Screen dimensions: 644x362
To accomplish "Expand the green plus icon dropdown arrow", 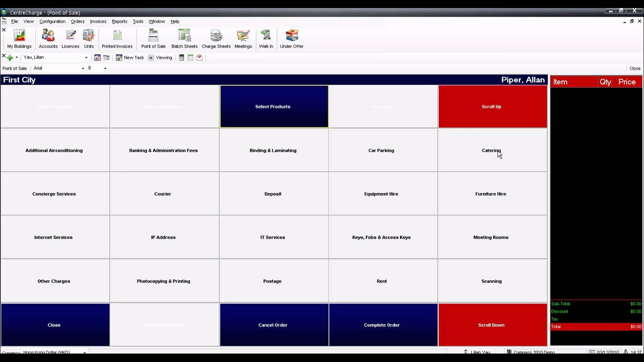I will point(17,58).
